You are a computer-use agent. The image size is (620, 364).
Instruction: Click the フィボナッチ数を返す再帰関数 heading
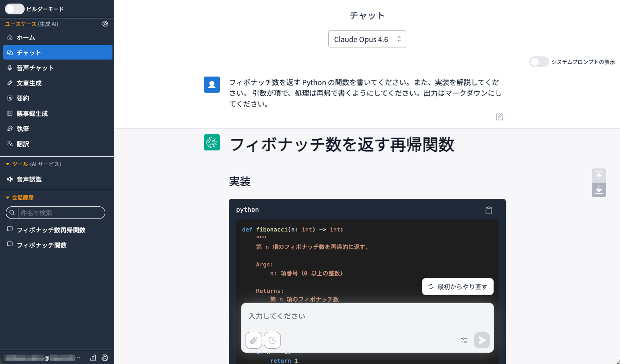pyautogui.click(x=342, y=145)
